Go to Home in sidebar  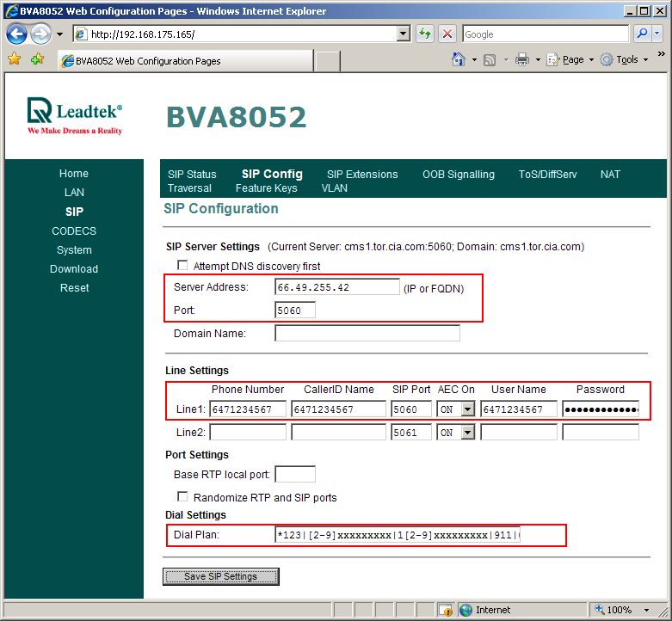(74, 174)
